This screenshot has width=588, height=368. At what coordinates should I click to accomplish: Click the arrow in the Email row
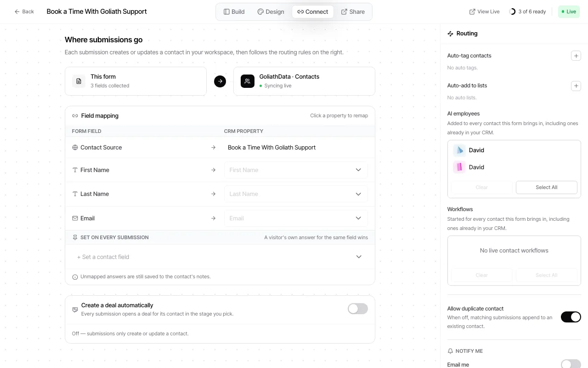[x=213, y=218]
